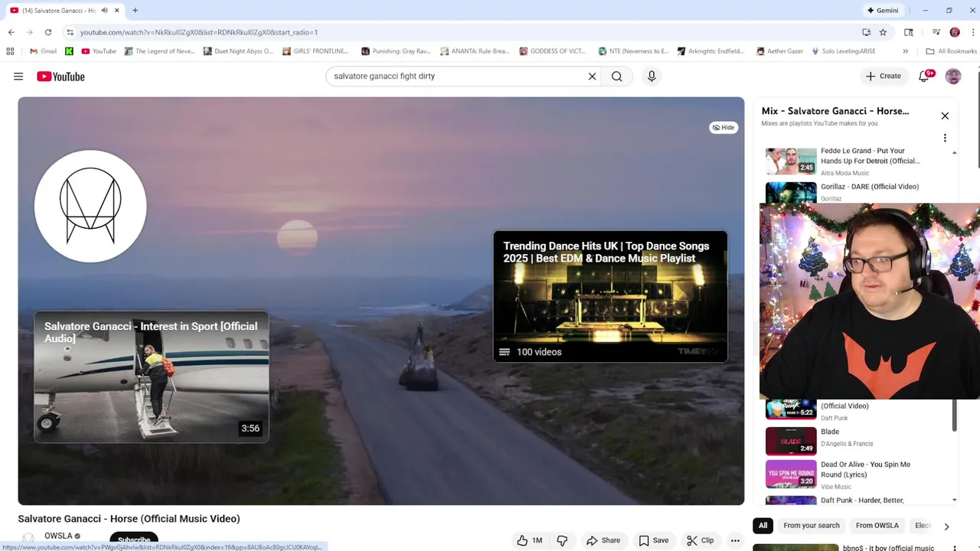This screenshot has width=980, height=551.
Task: Open the Duet Night Abyss bookmark
Action: point(238,51)
